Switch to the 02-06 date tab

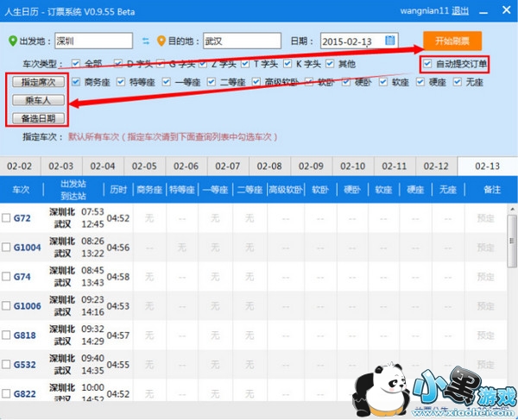click(x=186, y=166)
